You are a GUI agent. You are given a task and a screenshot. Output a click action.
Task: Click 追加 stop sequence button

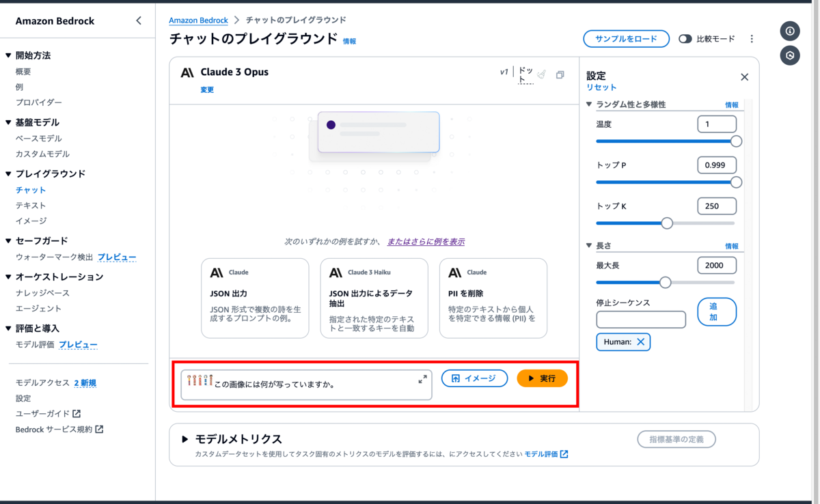[717, 312]
